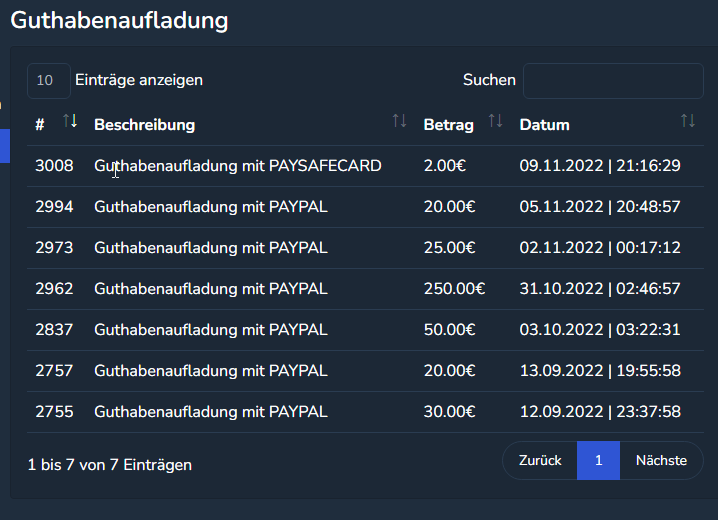Go to next page with Nächste

coord(661,461)
